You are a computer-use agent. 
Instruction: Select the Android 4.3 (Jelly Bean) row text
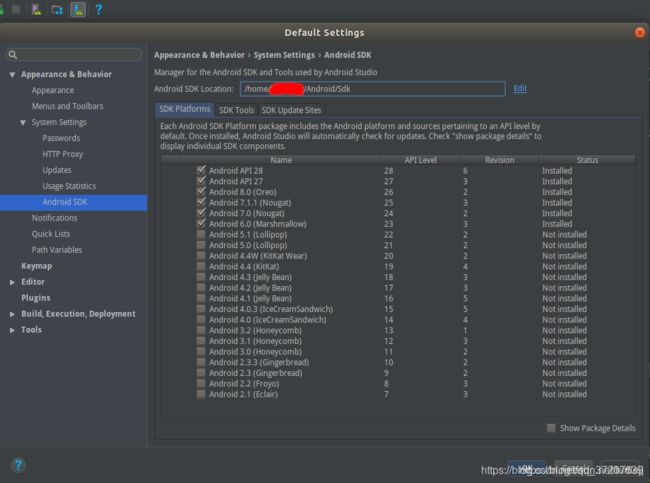[250, 277]
